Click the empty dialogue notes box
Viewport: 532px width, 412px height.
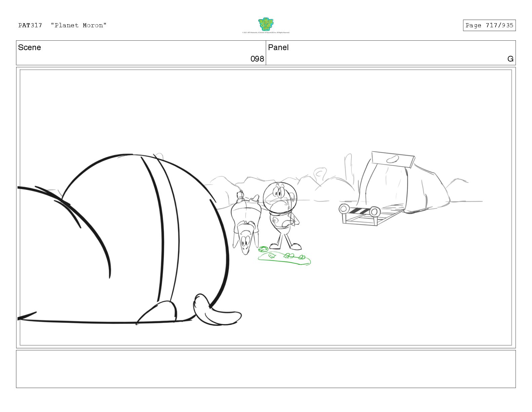(x=266, y=369)
